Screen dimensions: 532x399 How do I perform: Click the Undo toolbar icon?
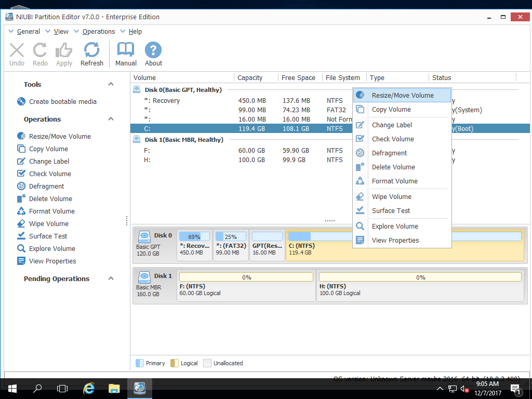coord(17,50)
